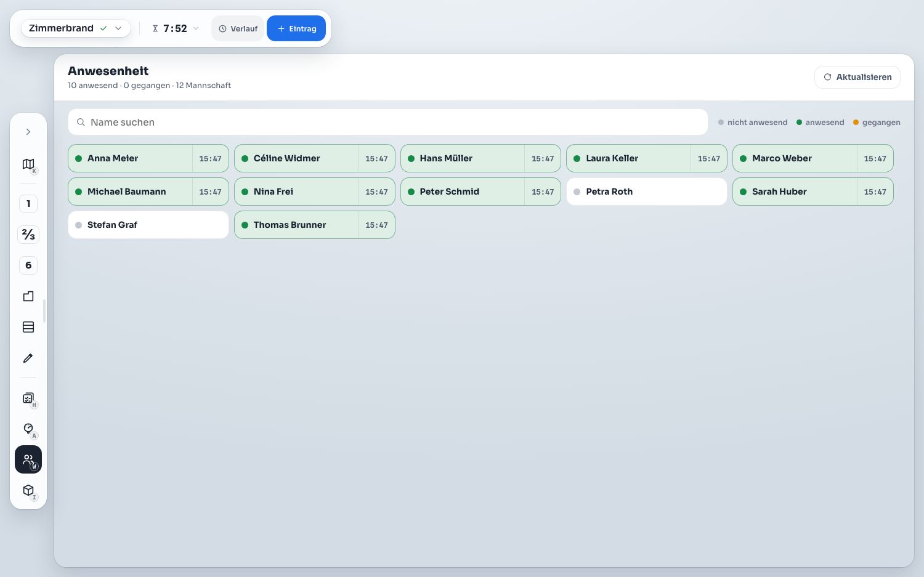This screenshot has height=577, width=924.
Task: Click the 15:47 time on Peter Schmid
Action: coord(543,192)
